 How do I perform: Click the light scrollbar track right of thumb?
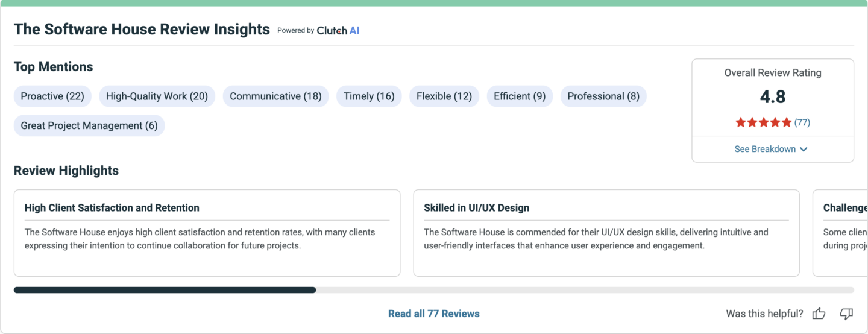point(585,290)
